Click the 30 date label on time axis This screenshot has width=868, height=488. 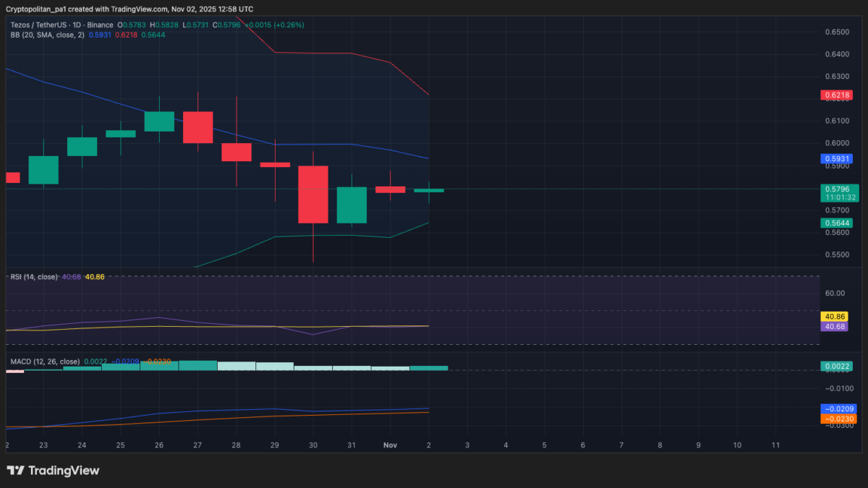tap(313, 445)
